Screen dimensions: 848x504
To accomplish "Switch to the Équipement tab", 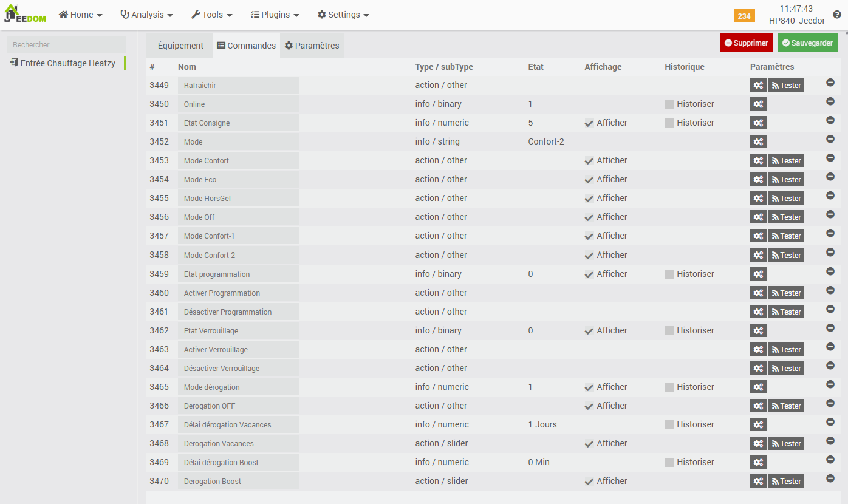I will pyautogui.click(x=180, y=46).
